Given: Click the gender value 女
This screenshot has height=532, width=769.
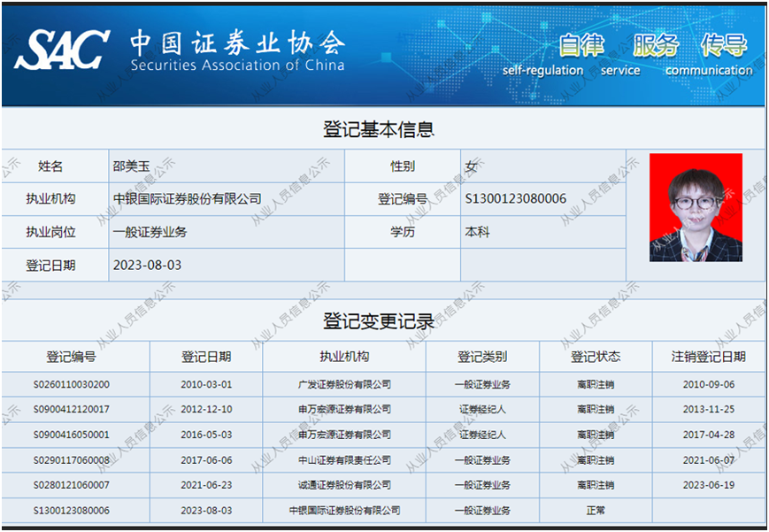Looking at the screenshot, I should (471, 166).
